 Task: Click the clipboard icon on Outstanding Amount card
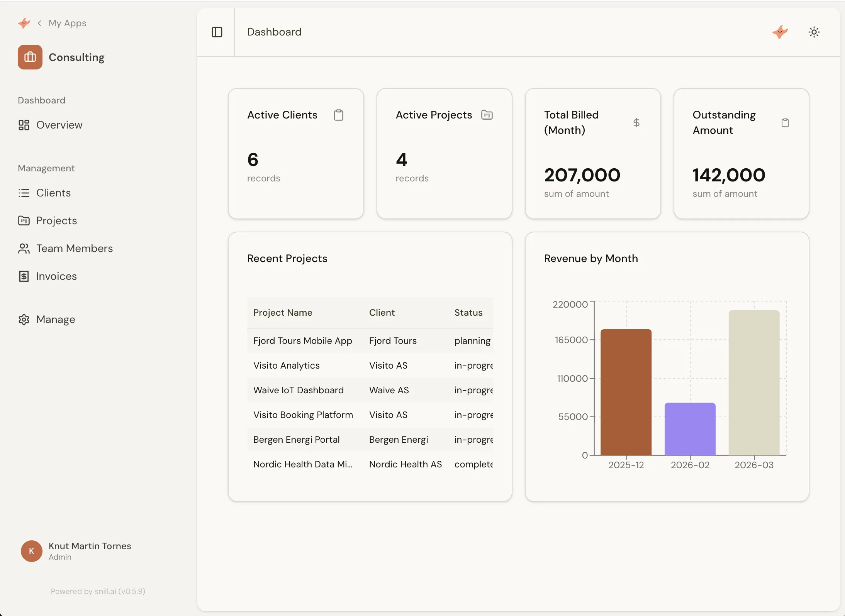tap(785, 122)
